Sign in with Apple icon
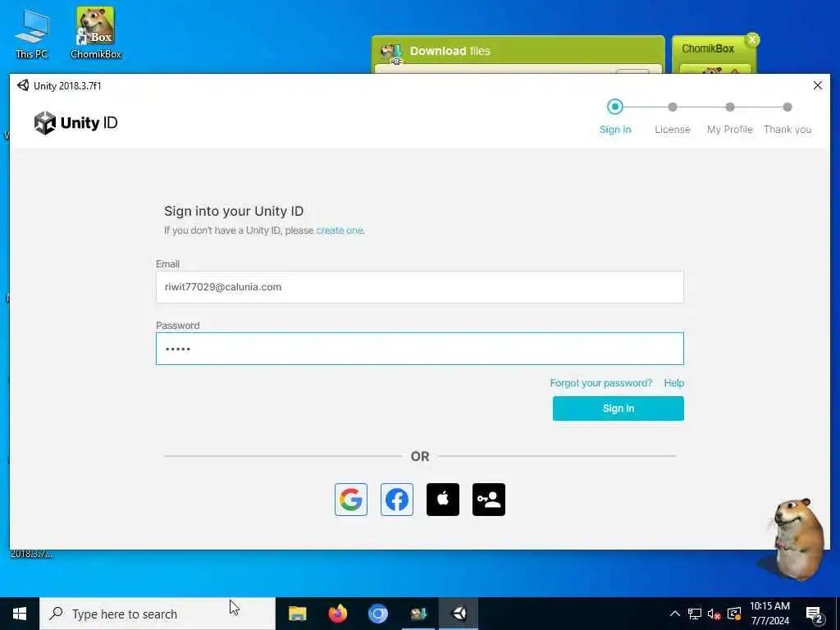The height and width of the screenshot is (630, 840). (x=443, y=500)
